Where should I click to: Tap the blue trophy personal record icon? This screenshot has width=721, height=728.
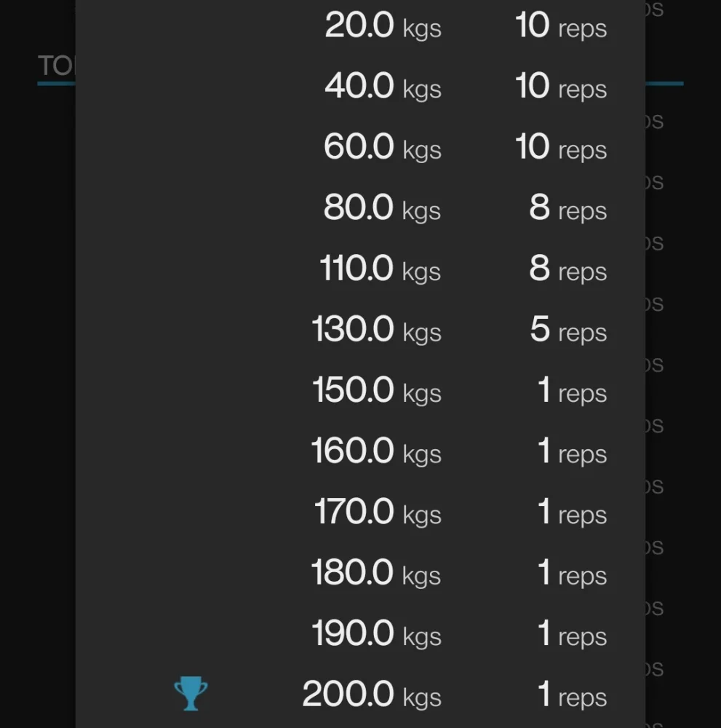tap(191, 694)
